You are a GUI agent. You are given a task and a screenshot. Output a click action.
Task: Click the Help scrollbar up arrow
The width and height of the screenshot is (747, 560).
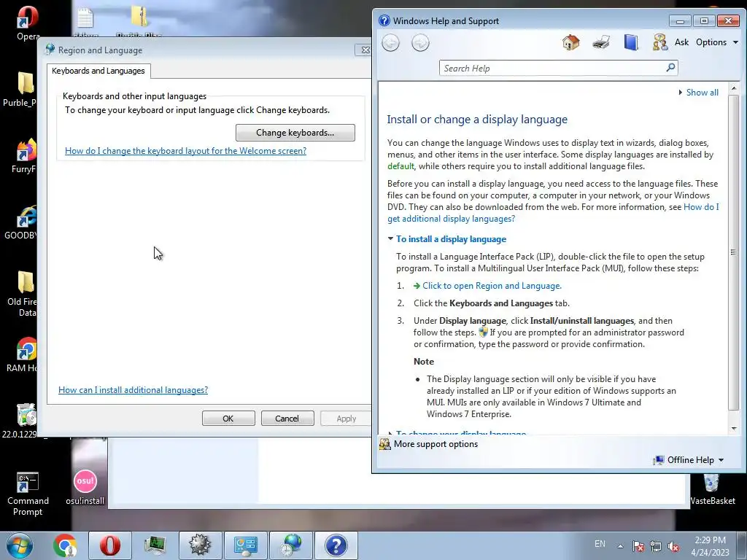click(x=734, y=88)
